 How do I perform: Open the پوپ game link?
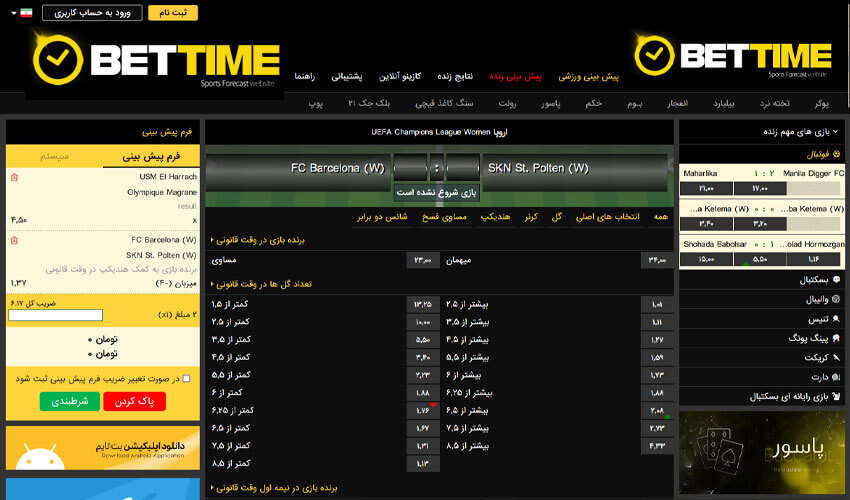coord(315,103)
